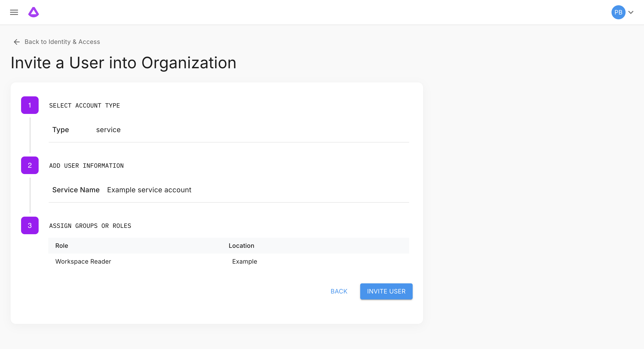
Task: Open the hamburger navigation menu
Action: tap(14, 12)
